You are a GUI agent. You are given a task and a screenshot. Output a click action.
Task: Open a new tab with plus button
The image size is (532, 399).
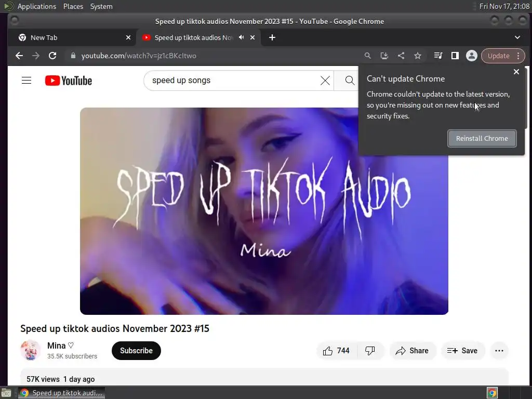tap(272, 37)
